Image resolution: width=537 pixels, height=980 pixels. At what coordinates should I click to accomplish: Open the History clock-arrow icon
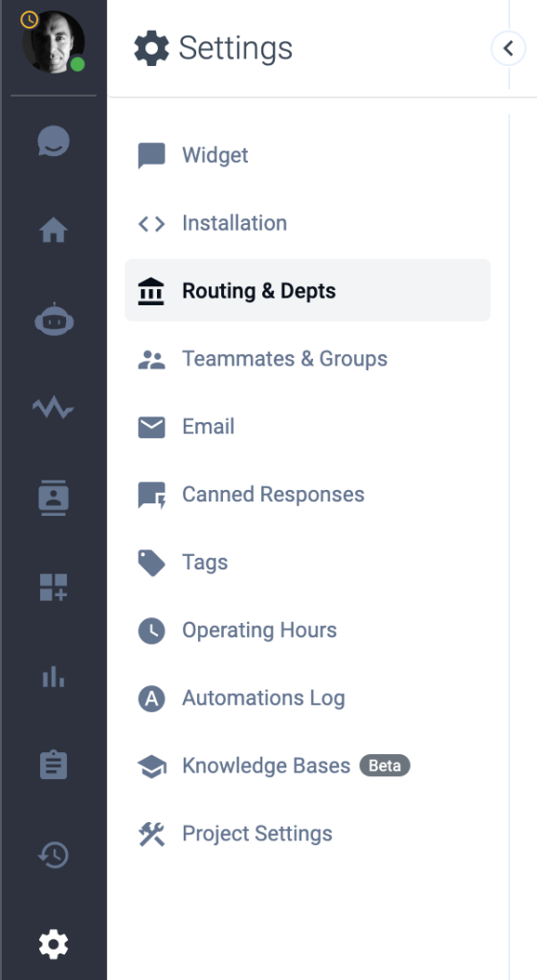(x=54, y=855)
